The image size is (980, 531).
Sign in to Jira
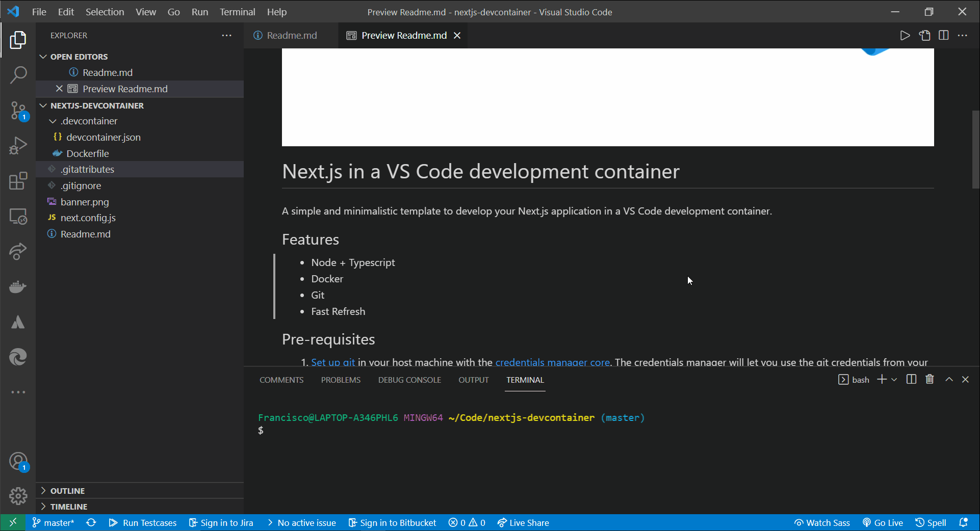[221, 522]
